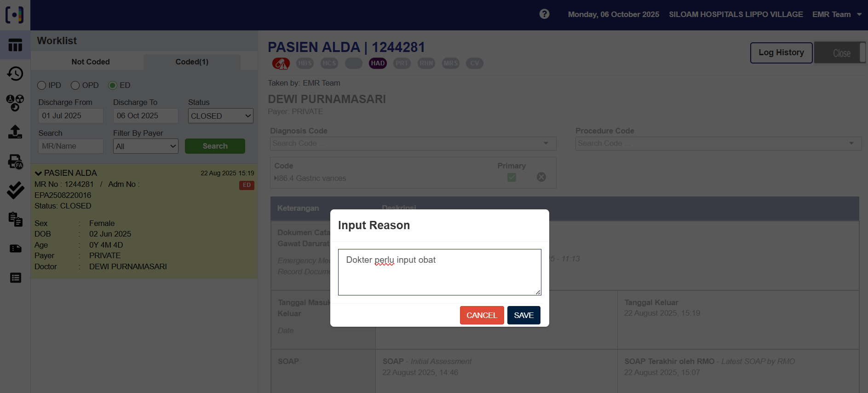Open the Filter By Payer dropdown

click(145, 146)
